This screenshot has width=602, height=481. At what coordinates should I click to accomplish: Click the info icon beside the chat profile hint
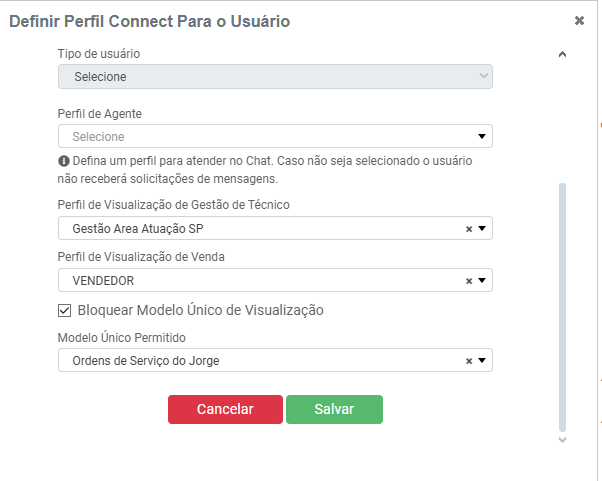(x=63, y=160)
